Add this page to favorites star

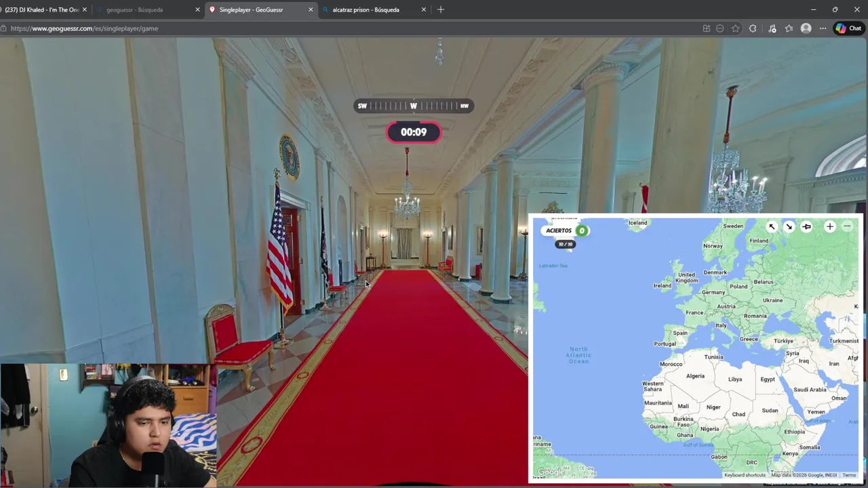point(736,28)
